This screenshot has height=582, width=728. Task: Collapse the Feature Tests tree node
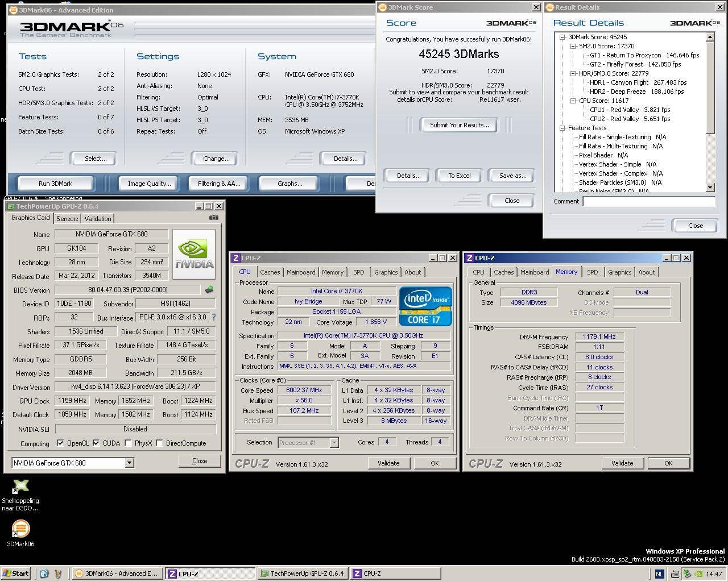click(x=562, y=128)
